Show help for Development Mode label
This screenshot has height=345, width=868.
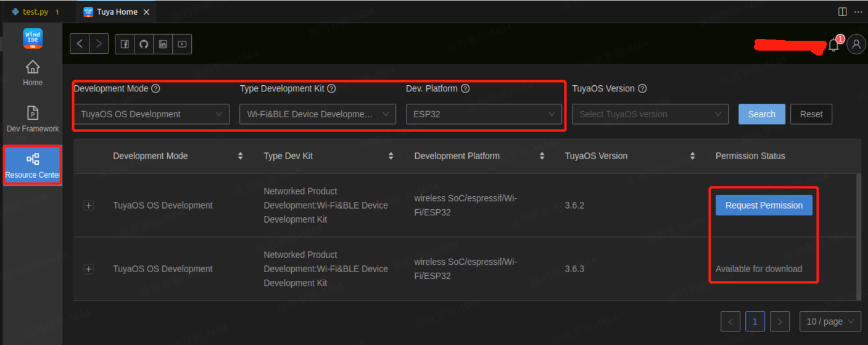pyautogui.click(x=155, y=89)
